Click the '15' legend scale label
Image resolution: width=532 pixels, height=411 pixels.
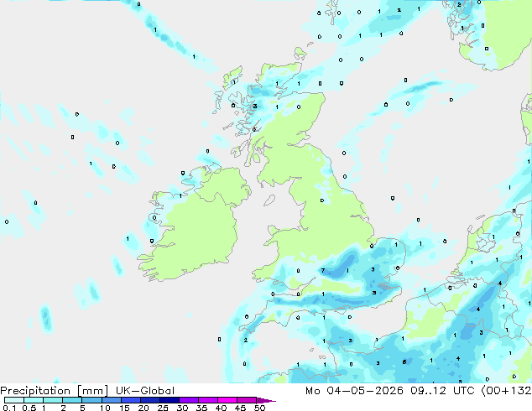[x=124, y=408]
